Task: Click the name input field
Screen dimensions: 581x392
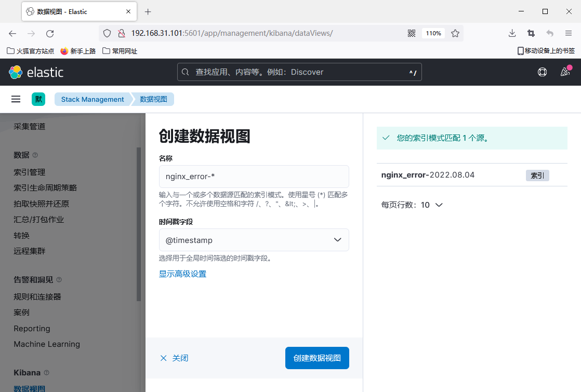Action: click(254, 177)
